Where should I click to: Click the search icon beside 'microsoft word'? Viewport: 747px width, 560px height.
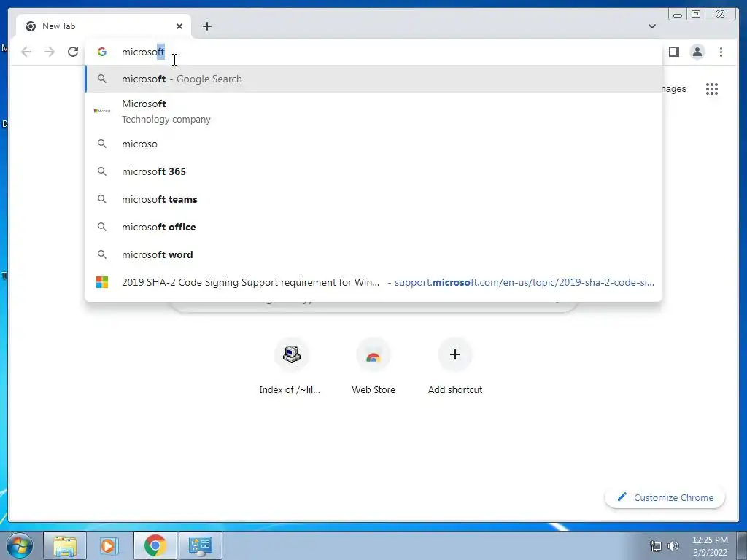coord(102,254)
